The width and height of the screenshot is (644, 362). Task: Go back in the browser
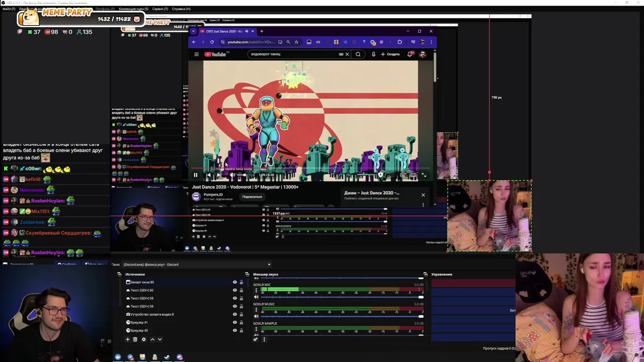(x=194, y=42)
